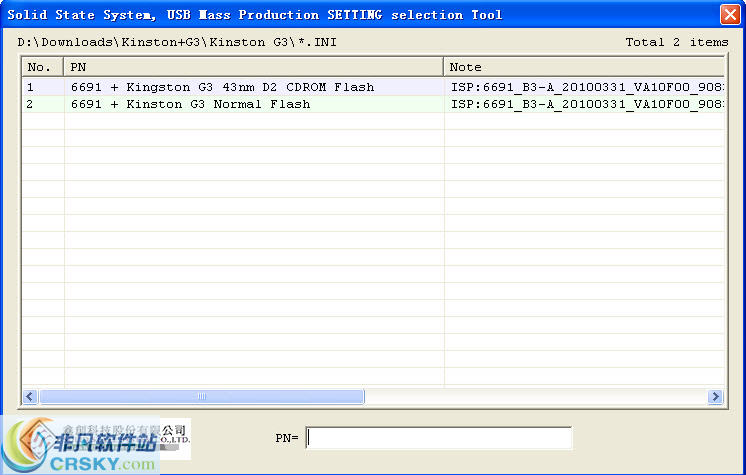746x475 pixels.
Task: Click the "No." column header
Action: click(x=42, y=67)
